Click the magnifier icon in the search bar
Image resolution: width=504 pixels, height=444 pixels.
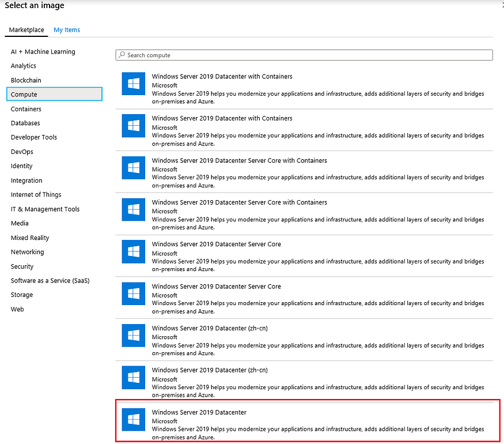click(x=122, y=55)
